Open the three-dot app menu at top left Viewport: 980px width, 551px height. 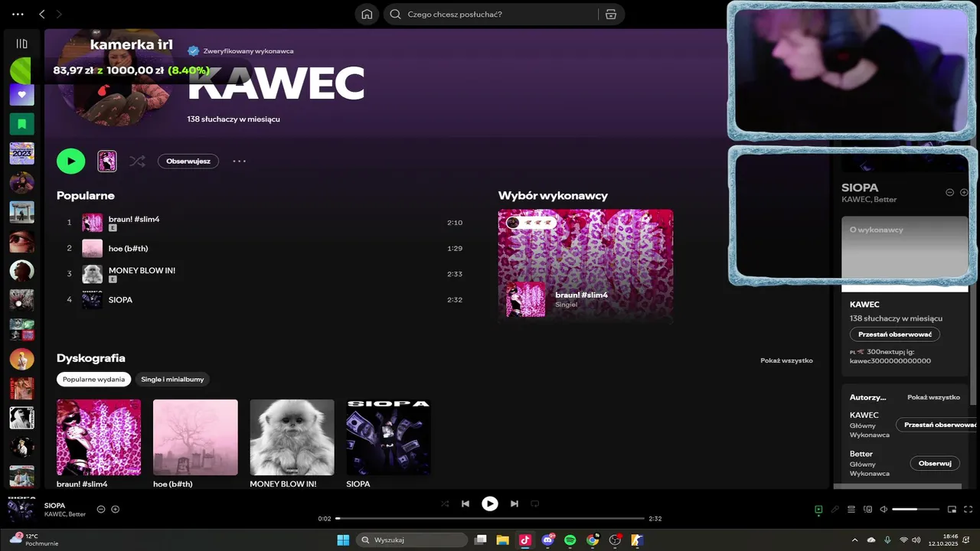pyautogui.click(x=18, y=14)
